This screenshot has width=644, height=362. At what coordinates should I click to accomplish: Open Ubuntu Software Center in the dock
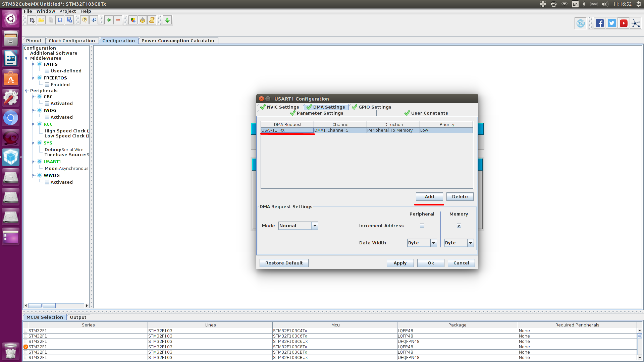(x=11, y=78)
